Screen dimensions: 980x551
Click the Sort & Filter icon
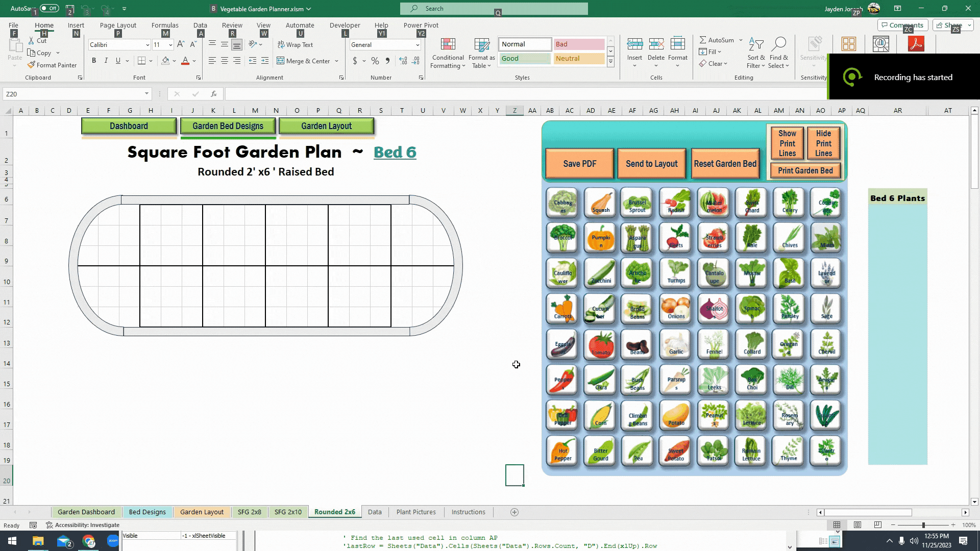[756, 46]
